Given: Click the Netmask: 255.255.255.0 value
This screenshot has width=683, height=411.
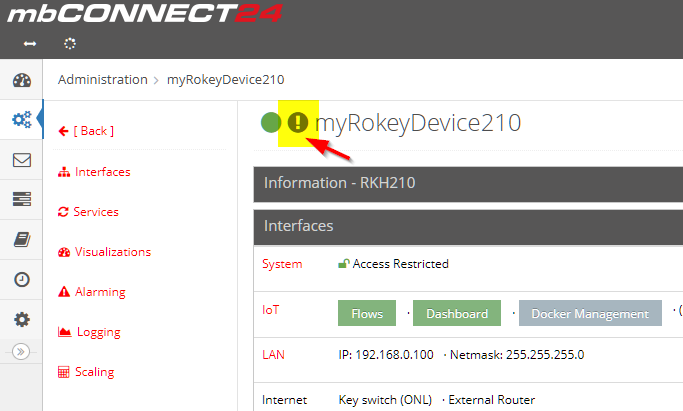Looking at the screenshot, I should pyautogui.click(x=517, y=355).
